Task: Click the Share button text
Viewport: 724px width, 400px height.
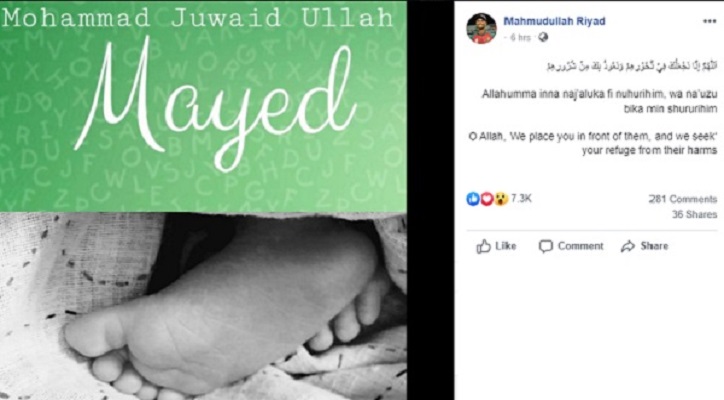Action: pos(654,246)
